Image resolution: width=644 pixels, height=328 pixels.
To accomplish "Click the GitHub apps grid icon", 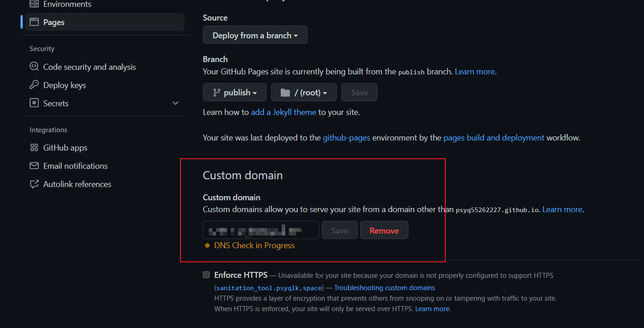I will 34,147.
